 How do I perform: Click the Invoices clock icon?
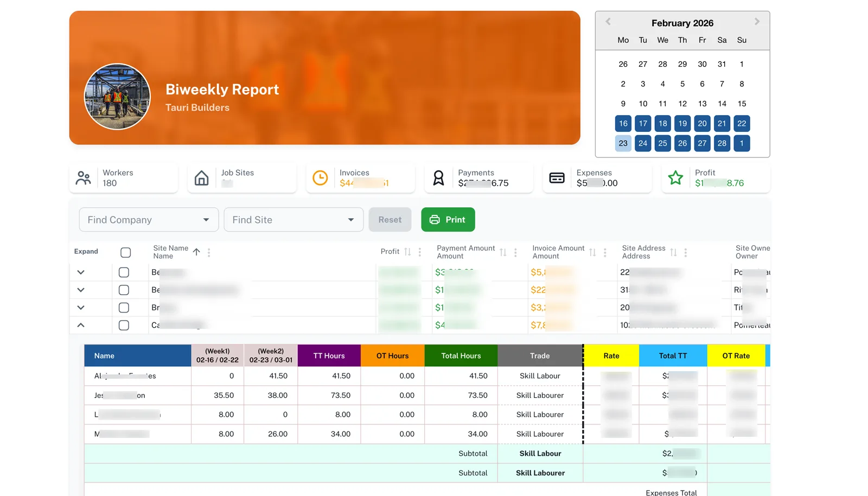[x=320, y=178]
